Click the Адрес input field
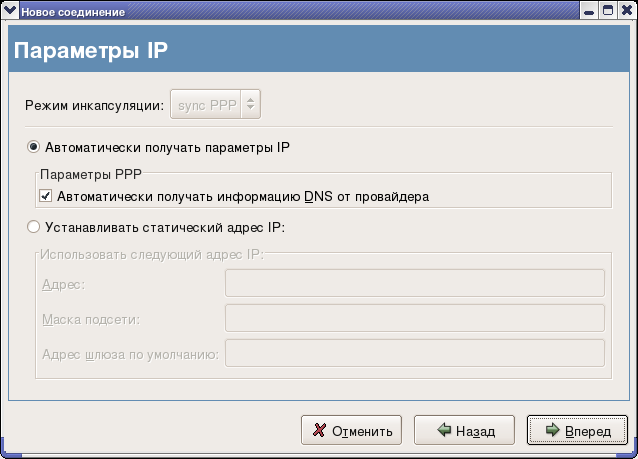 point(415,283)
